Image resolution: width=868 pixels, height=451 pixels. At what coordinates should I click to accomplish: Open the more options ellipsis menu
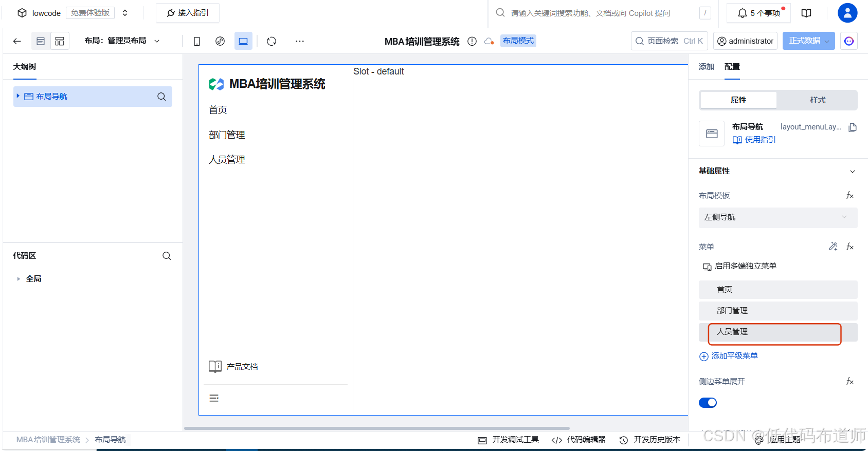(300, 41)
